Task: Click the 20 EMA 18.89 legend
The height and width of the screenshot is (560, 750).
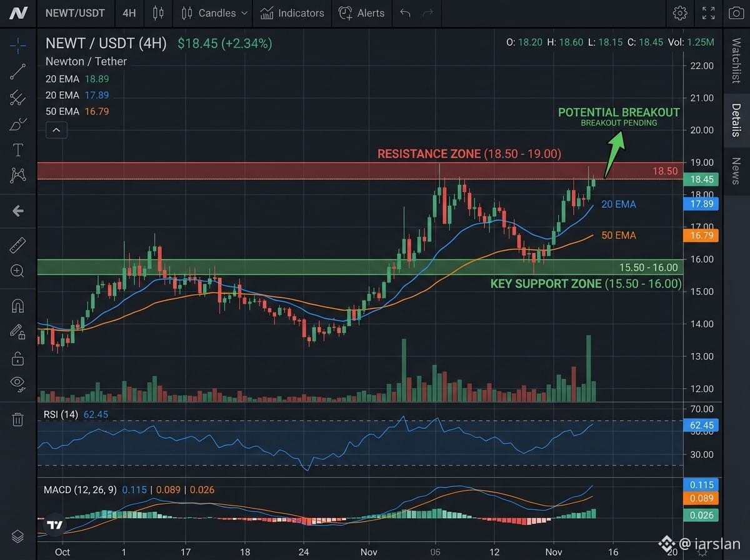Action: [x=77, y=79]
